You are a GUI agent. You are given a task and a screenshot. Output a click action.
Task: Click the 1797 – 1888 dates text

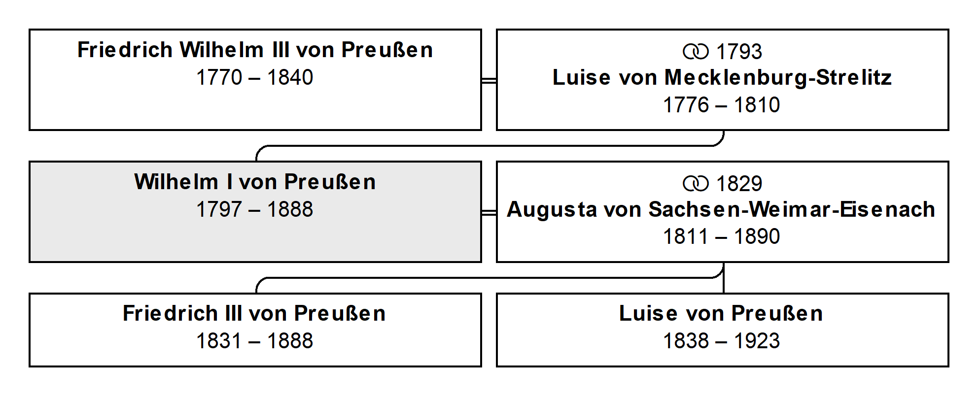click(x=255, y=209)
